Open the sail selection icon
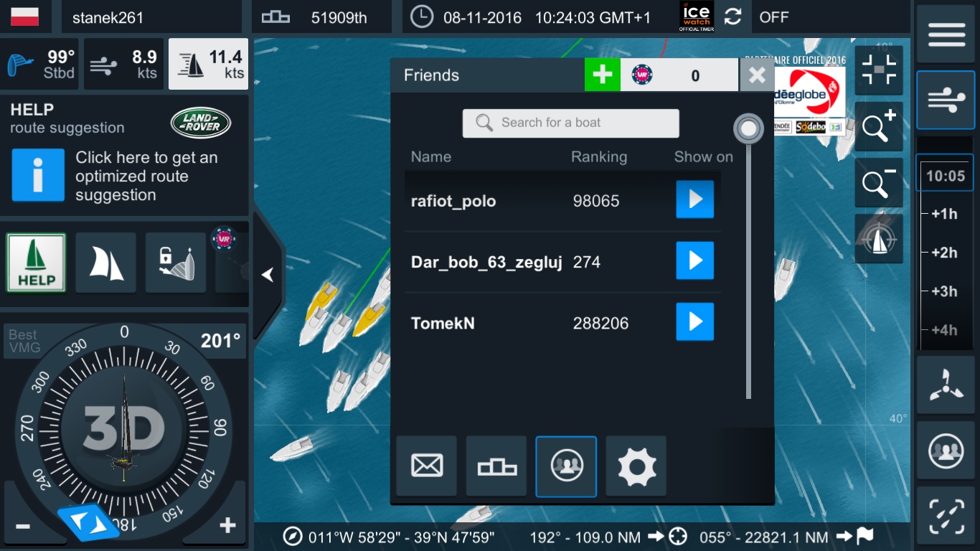The image size is (980, 551). point(105,263)
